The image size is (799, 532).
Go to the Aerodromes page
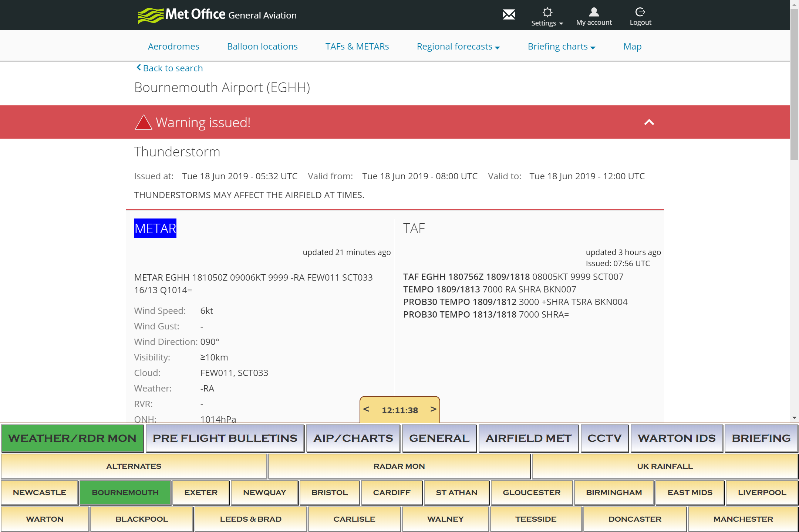(x=173, y=47)
